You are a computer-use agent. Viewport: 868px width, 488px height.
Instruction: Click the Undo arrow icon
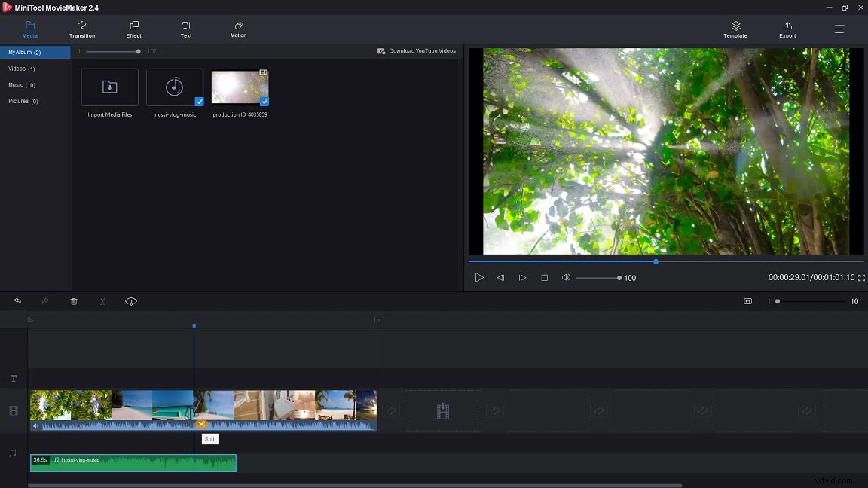point(17,300)
